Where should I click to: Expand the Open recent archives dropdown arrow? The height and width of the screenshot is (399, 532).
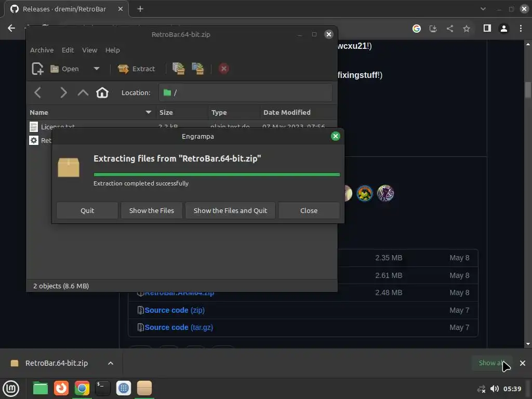pyautogui.click(x=96, y=69)
